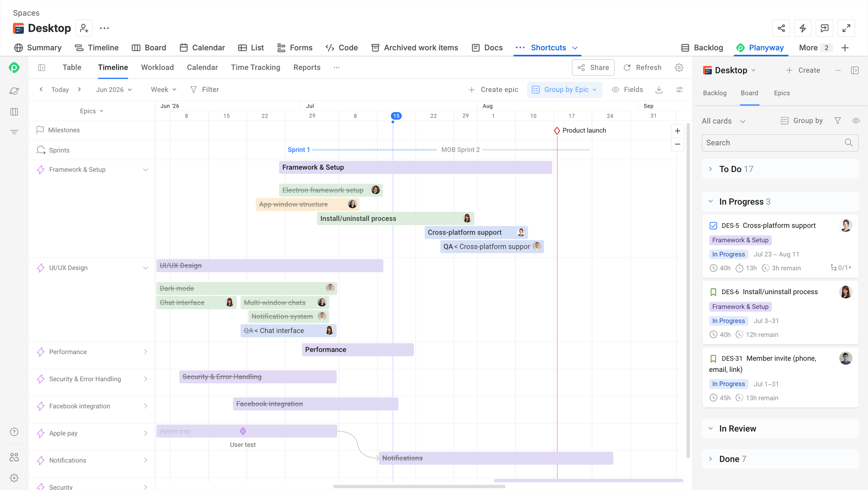Screen dimensions: 868x490
Task: Open the Jun 2026 date dropdown
Action: pos(114,90)
